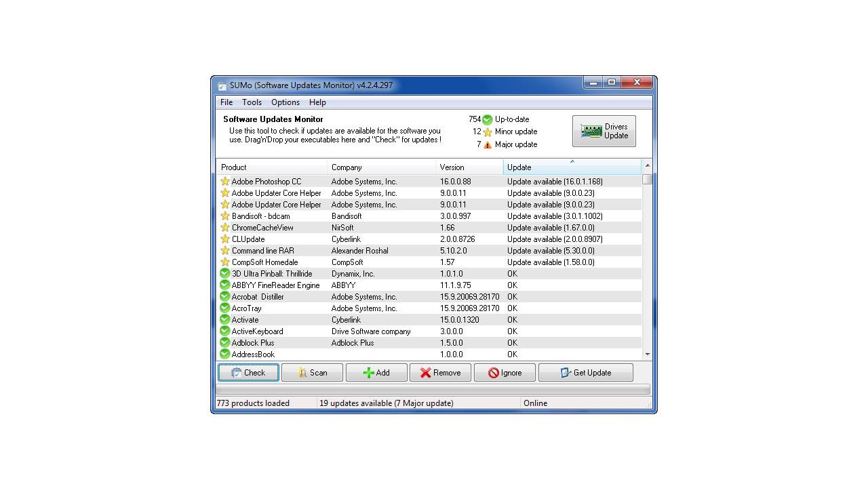Click version '16.0.0.88' cell
The image size is (868, 488).
(455, 182)
